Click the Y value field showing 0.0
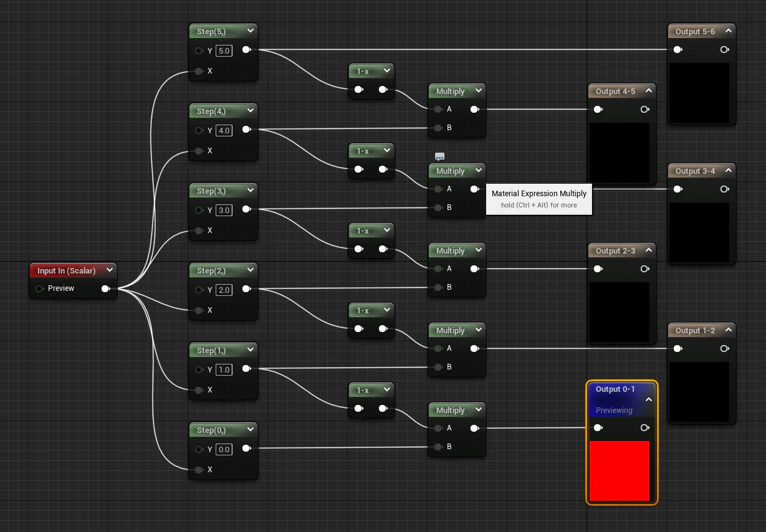Viewport: 766px width, 532px height. click(x=224, y=449)
